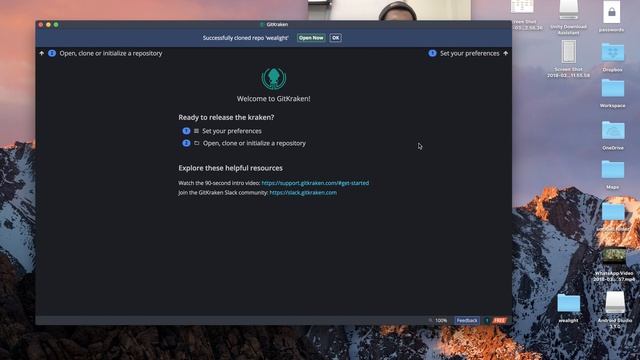Close the GitKraken window with red button

[41, 25]
